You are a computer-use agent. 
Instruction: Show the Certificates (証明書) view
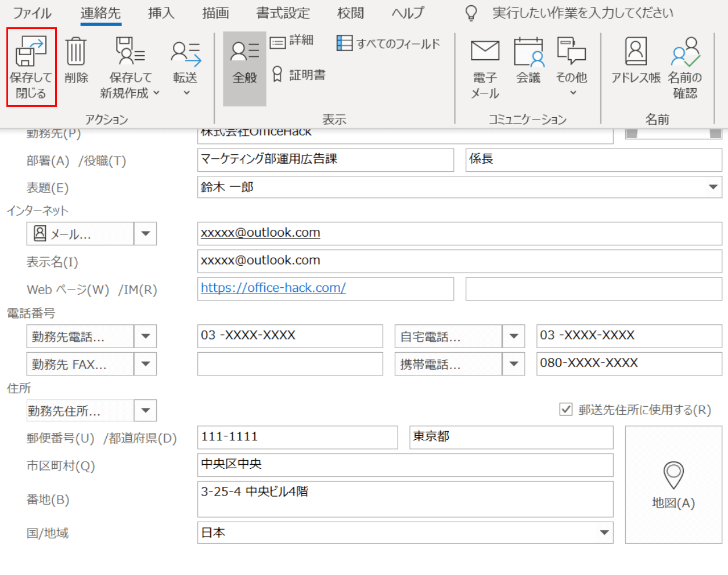coord(300,75)
